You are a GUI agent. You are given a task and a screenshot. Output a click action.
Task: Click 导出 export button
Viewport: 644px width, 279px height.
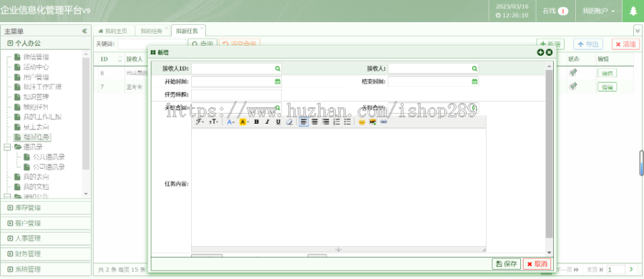[587, 44]
